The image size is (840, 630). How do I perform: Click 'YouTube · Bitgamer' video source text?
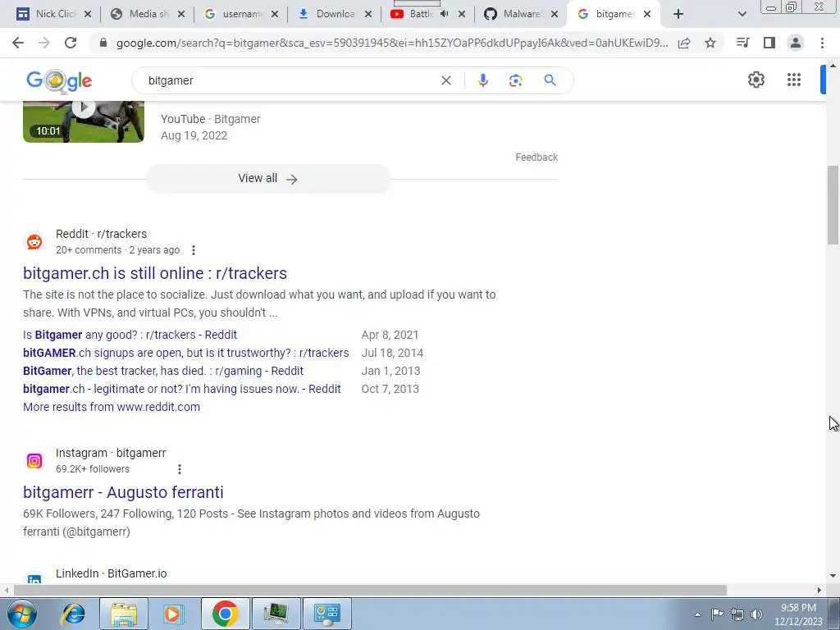(211, 119)
